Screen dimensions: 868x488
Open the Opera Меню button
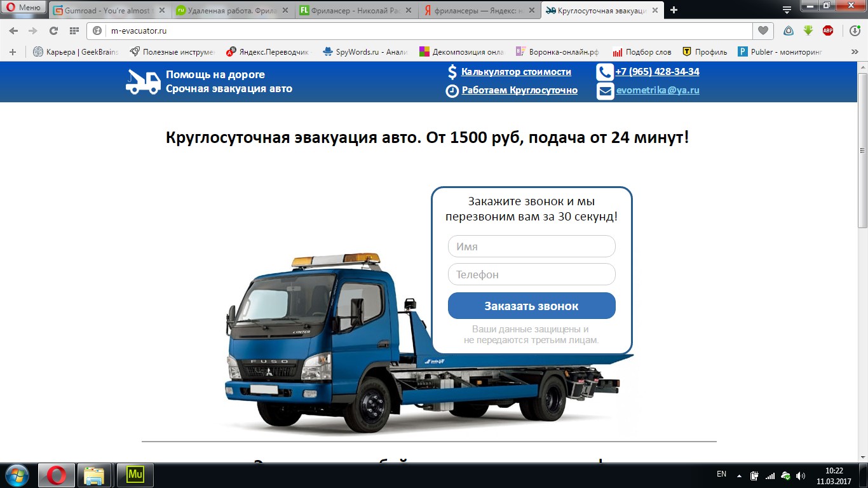pos(24,8)
